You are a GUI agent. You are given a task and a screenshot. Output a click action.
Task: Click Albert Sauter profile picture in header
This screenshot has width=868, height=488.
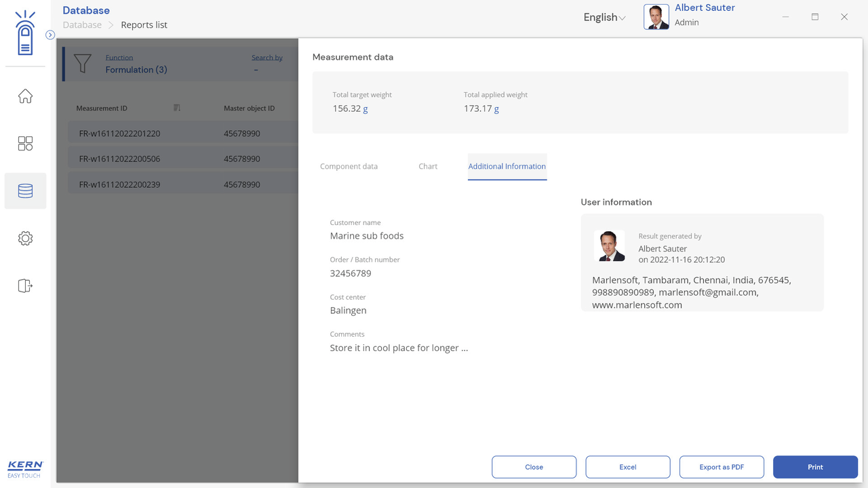click(656, 17)
